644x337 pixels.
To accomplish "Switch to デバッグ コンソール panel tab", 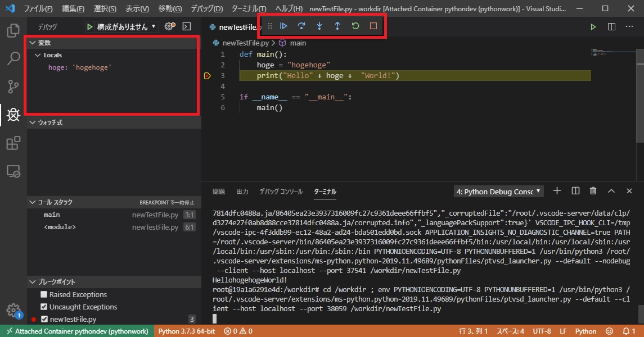I will [x=281, y=192].
